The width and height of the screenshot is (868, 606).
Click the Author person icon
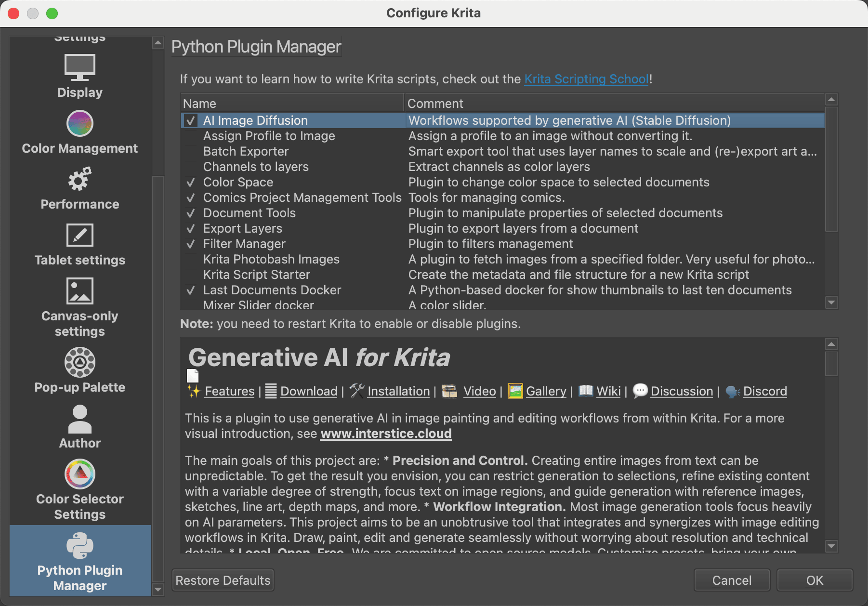pos(79,418)
